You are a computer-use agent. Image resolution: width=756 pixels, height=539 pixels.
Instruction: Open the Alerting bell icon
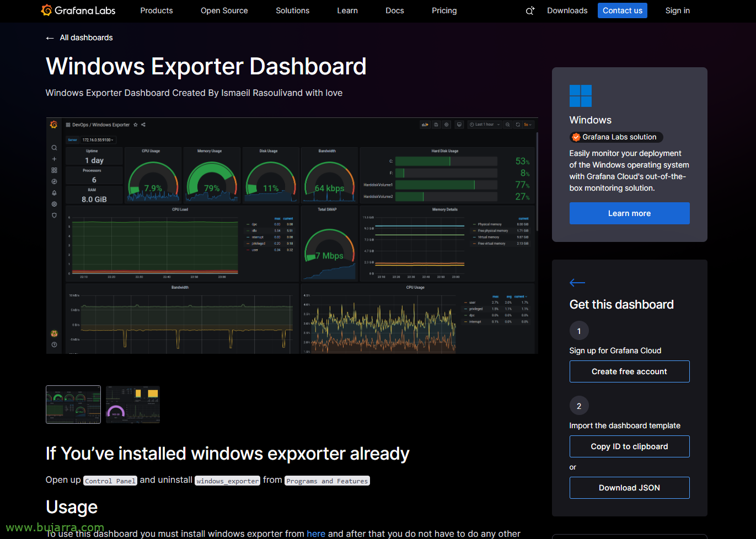54,192
